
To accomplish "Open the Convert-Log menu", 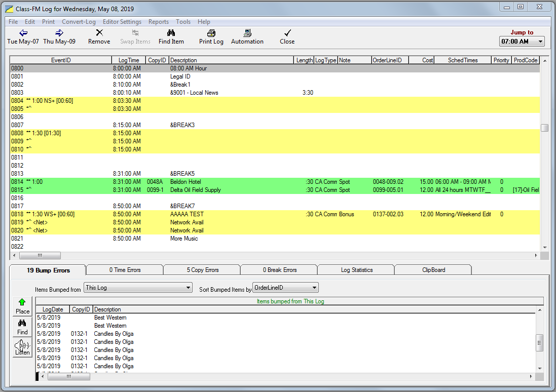I will click(79, 22).
